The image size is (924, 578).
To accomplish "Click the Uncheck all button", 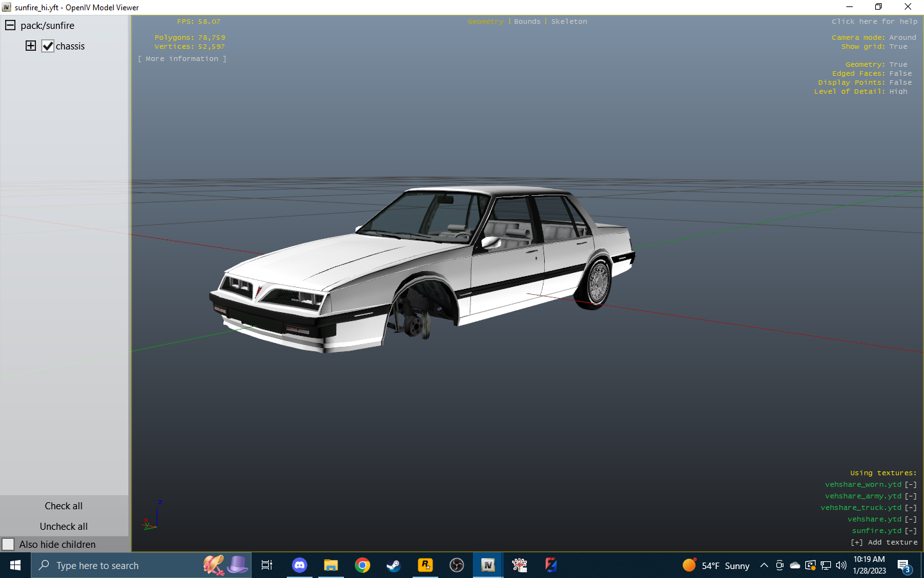I will [64, 527].
